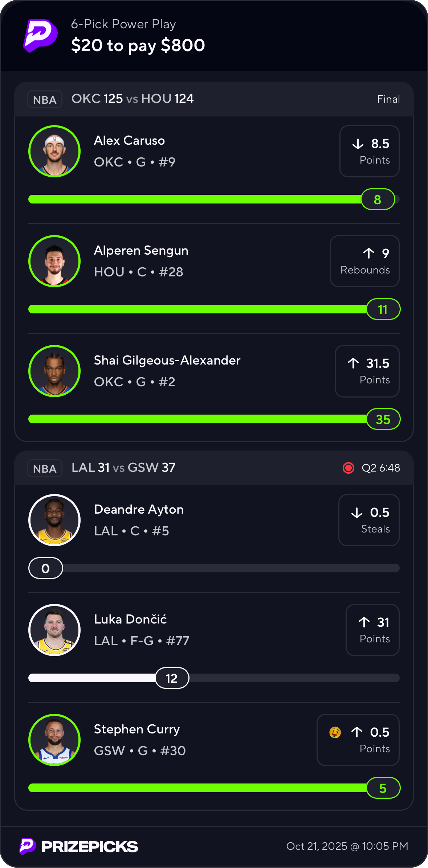
Task: Select Deandre Ayton's 0.5 Steals pick box
Action: click(x=369, y=520)
